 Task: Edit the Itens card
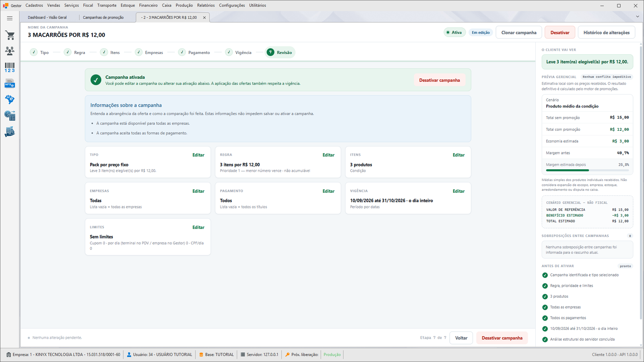tap(458, 155)
